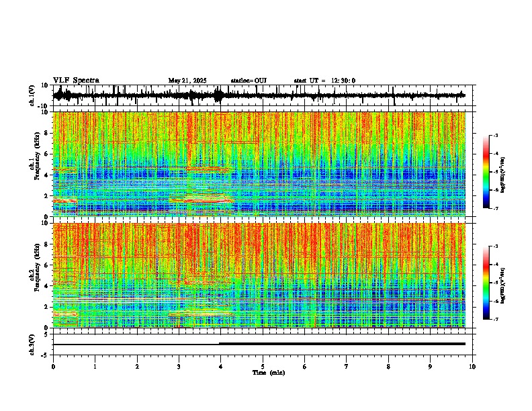Click the ch.2 frequency axis tick "2"

point(46,307)
